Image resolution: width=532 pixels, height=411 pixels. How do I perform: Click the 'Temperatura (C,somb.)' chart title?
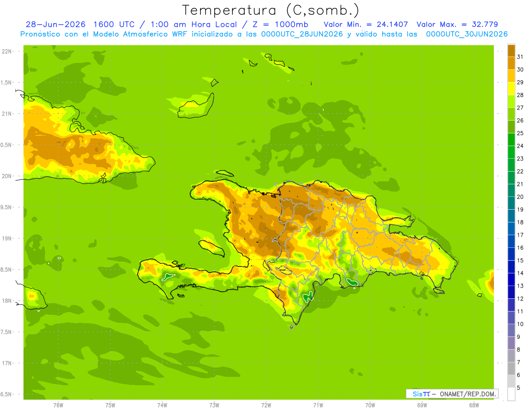(x=271, y=10)
